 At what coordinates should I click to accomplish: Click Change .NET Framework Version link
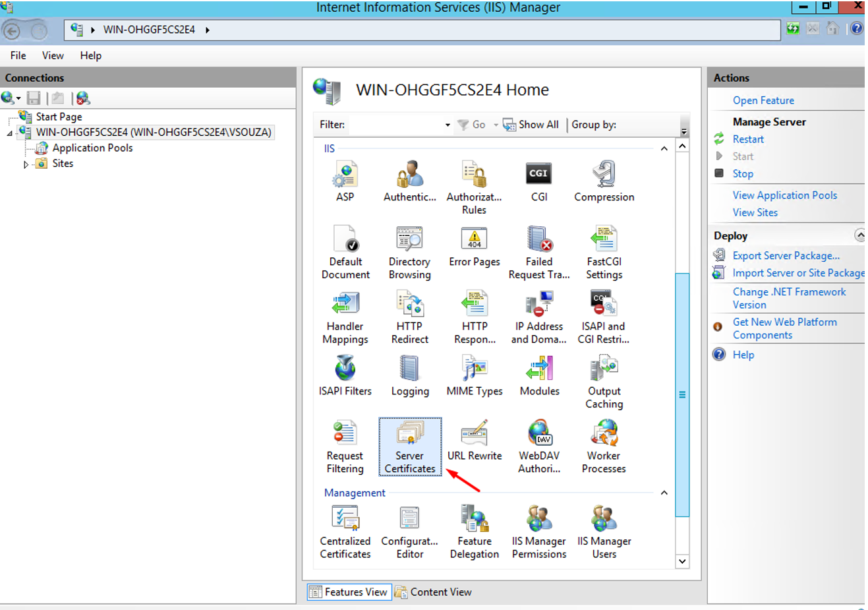pos(789,298)
